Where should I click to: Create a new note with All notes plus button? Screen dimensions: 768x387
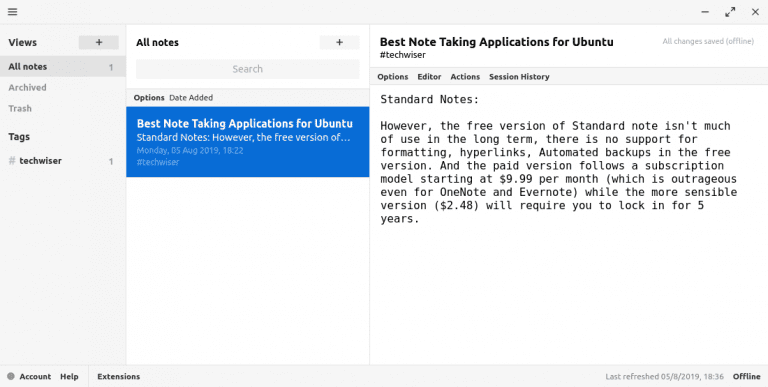[339, 43]
